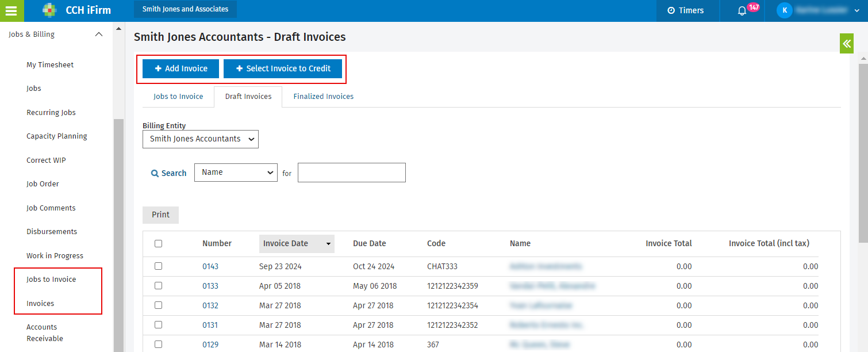Check the box for invoice 0133

pyautogui.click(x=158, y=286)
